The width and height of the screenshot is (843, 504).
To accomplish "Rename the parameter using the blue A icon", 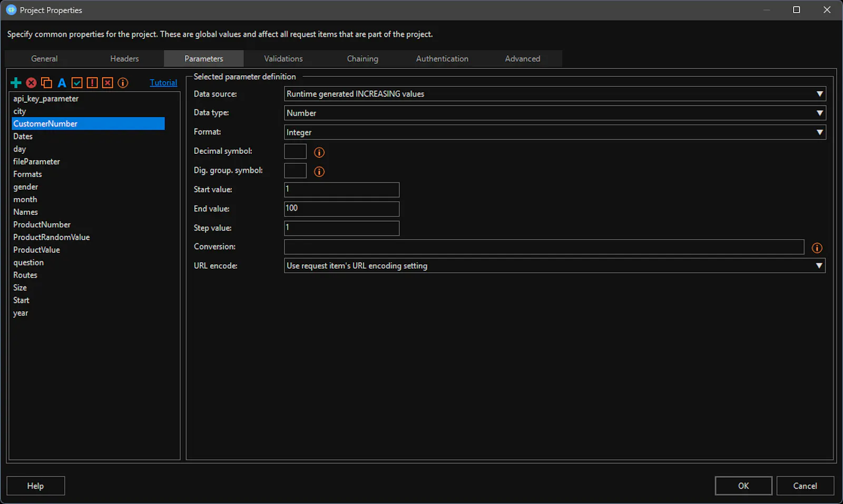I will coord(62,83).
